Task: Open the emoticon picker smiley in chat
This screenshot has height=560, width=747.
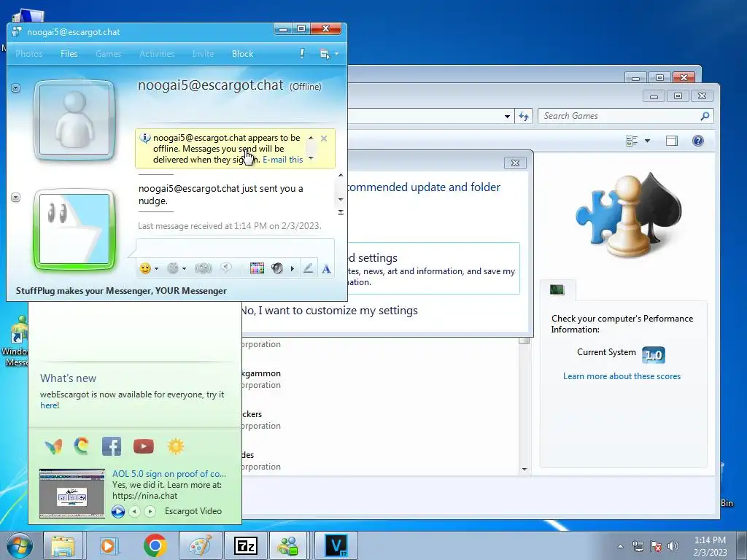Action: (145, 268)
